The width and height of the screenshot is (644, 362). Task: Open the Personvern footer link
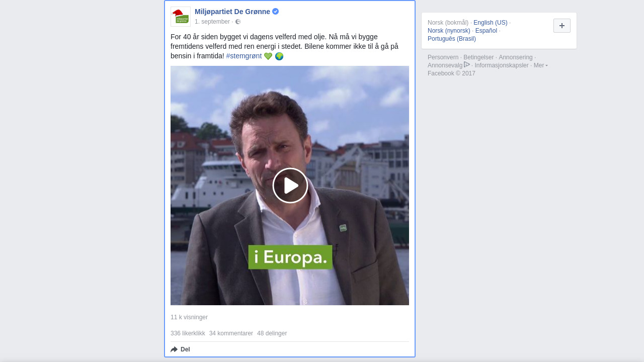point(443,57)
